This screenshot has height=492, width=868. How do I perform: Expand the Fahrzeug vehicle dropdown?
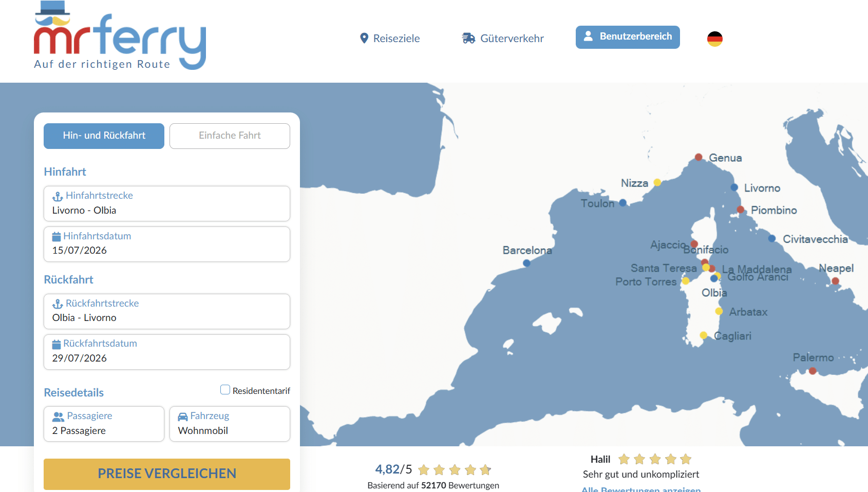[230, 424]
